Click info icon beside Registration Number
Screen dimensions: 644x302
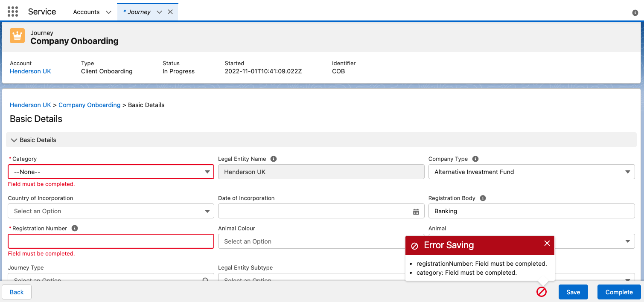click(75, 228)
